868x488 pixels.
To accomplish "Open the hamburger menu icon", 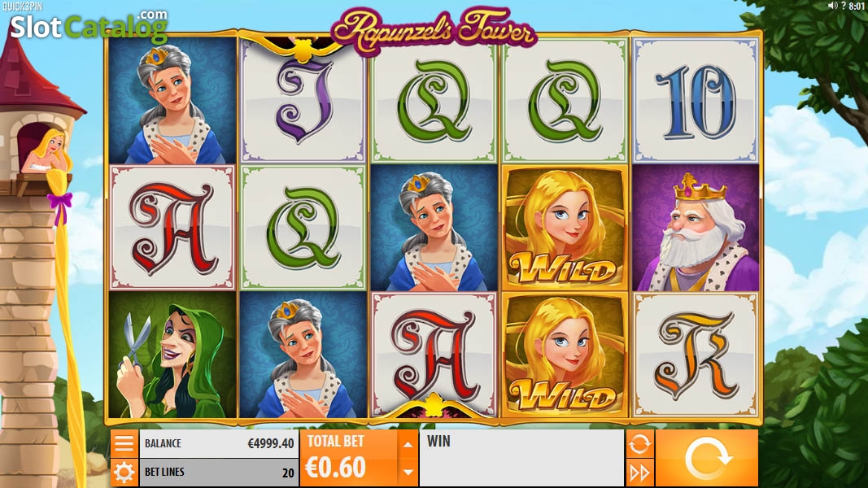I will pos(124,444).
